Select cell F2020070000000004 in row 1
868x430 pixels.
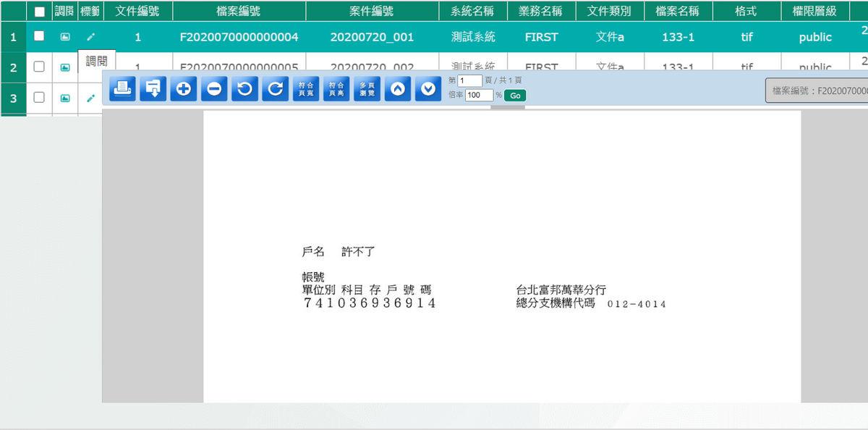(239, 37)
